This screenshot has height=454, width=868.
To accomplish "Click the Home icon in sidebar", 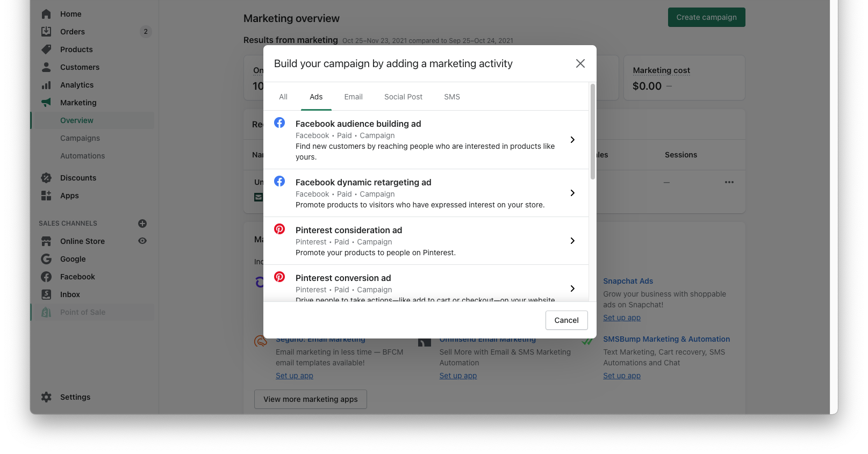I will (46, 14).
